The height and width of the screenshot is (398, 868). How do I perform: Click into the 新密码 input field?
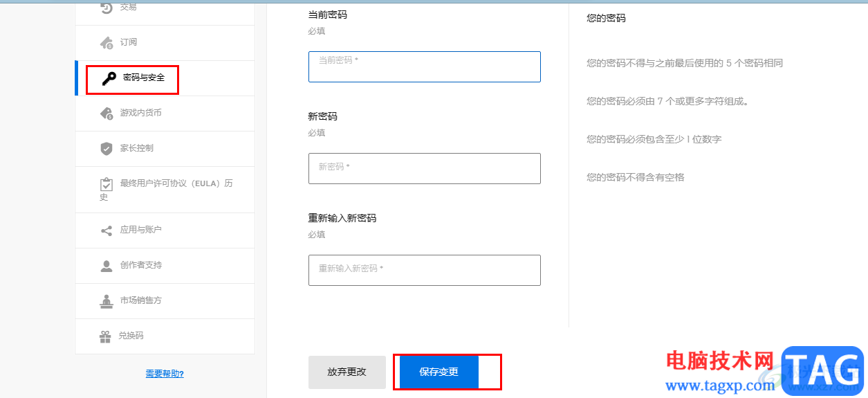[x=424, y=168]
